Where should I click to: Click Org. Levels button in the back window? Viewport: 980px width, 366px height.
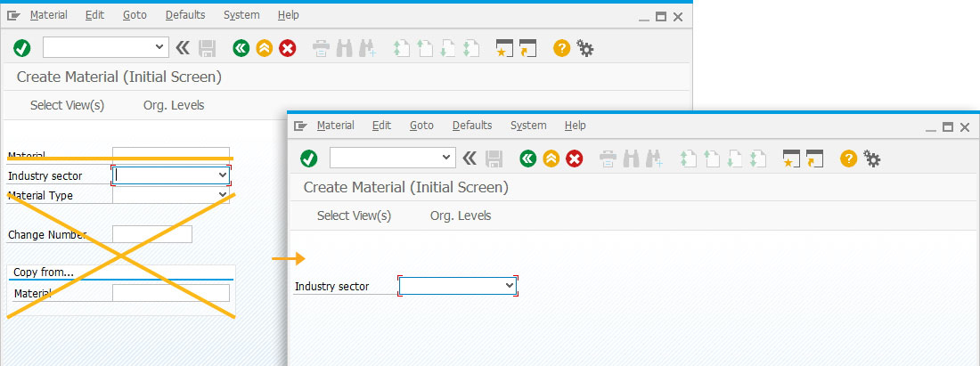click(x=174, y=106)
